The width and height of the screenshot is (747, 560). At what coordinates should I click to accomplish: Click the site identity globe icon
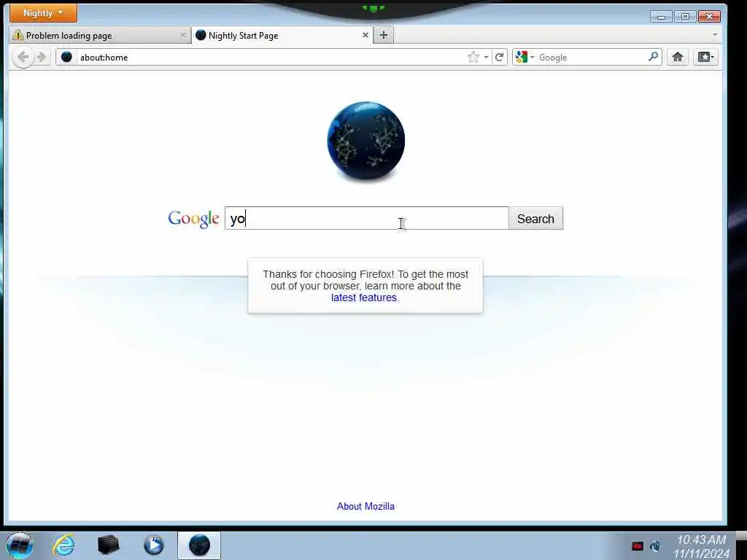click(66, 57)
